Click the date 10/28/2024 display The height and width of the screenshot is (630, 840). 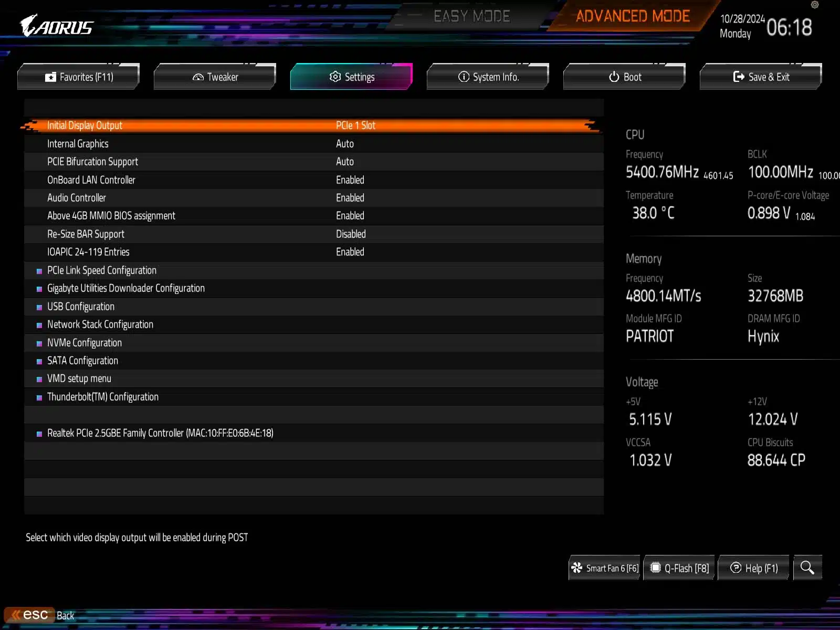pos(742,19)
